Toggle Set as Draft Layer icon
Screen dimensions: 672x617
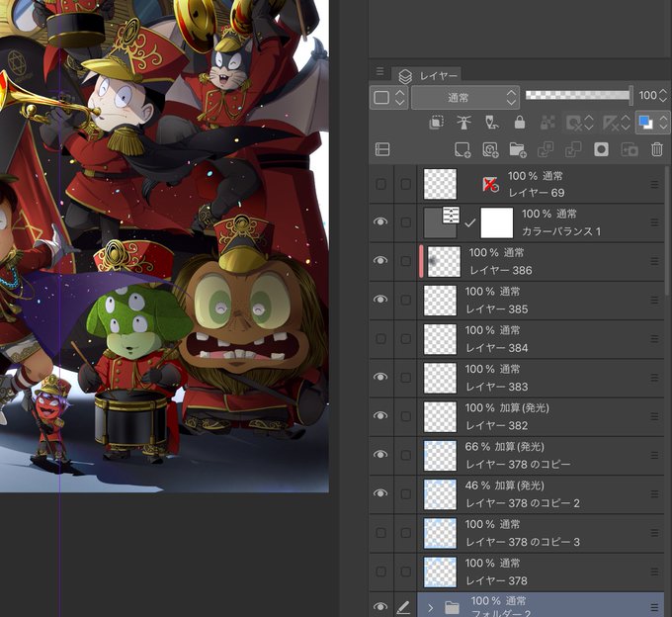click(491, 123)
